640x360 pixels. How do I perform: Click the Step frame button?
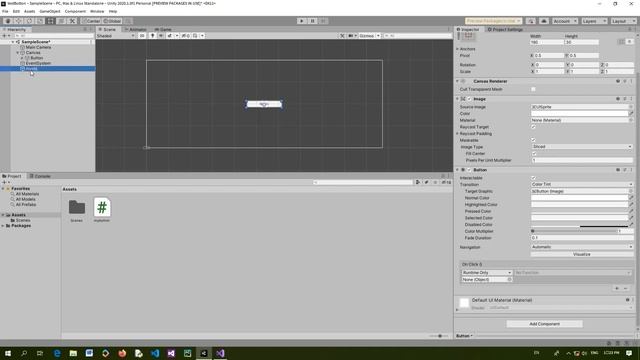coord(323,21)
